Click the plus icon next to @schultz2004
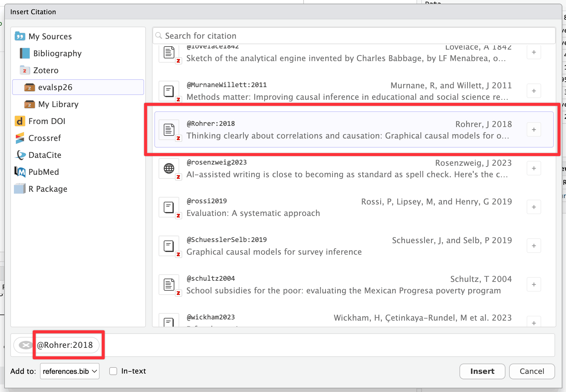Image resolution: width=566 pixels, height=392 pixels. click(534, 284)
